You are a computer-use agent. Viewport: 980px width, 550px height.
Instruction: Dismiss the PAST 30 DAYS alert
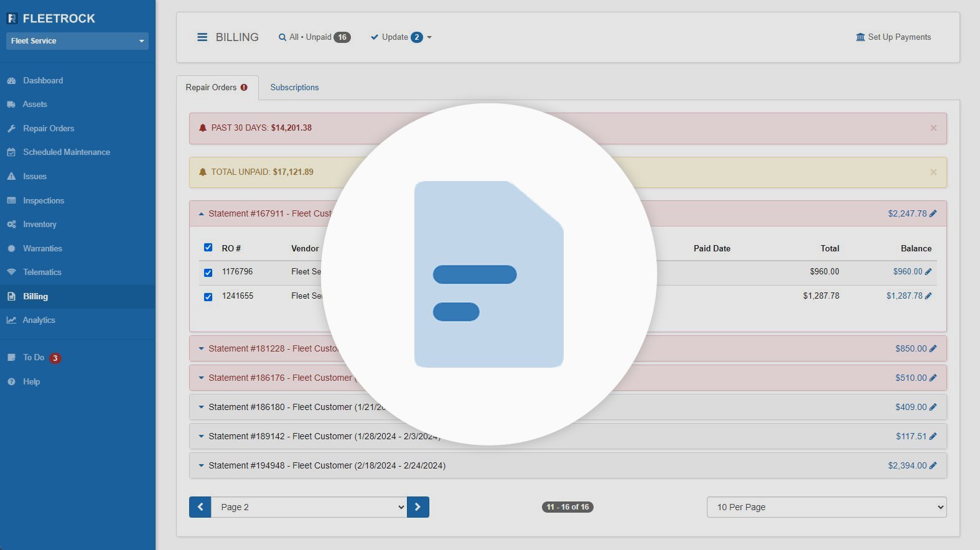(x=933, y=128)
